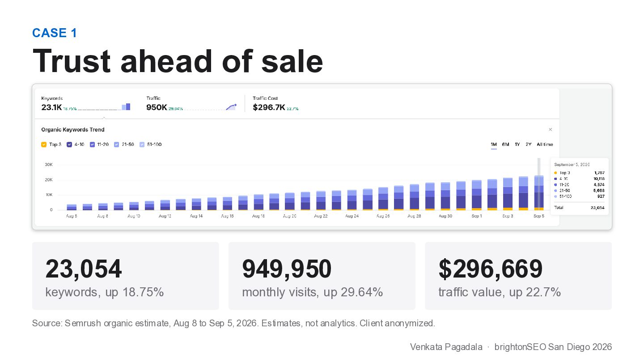Close the Organic Keywords Trend panel
Image resolution: width=644 pixels, height=363 pixels.
[x=550, y=129]
